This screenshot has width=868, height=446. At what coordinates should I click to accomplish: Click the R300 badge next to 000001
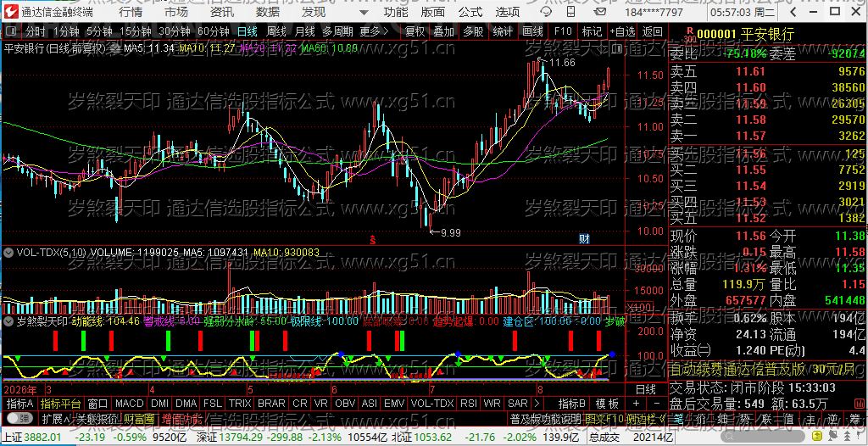pos(689,36)
